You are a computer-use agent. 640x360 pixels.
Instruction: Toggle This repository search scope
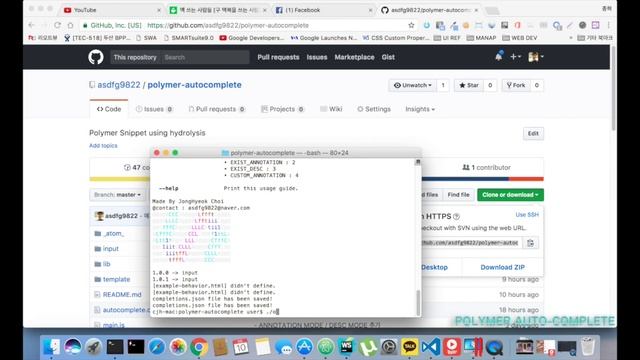coord(135,57)
